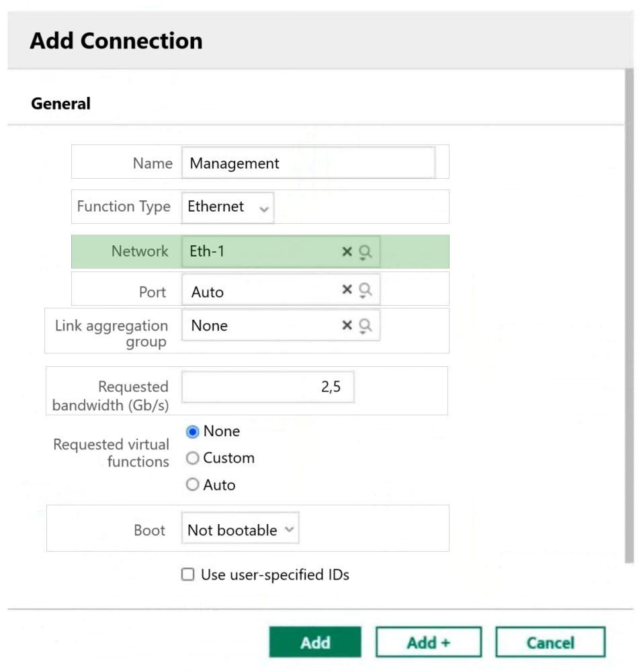The height and width of the screenshot is (672, 641).
Task: Focus the Name field containing Management
Action: click(308, 163)
